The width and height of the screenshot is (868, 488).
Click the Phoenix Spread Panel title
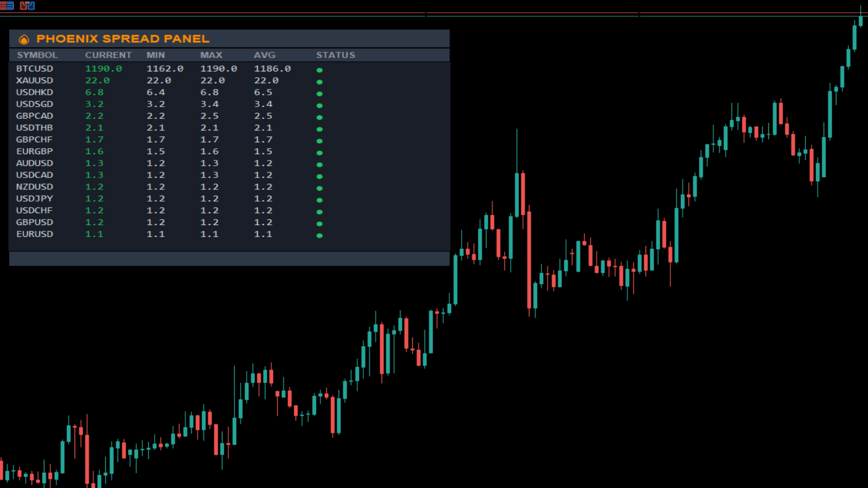(x=123, y=39)
